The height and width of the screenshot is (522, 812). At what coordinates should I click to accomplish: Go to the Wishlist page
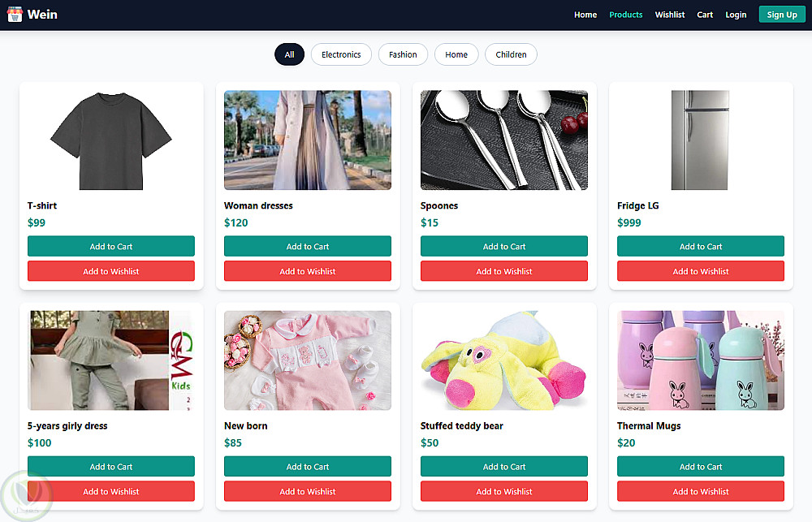pos(670,15)
